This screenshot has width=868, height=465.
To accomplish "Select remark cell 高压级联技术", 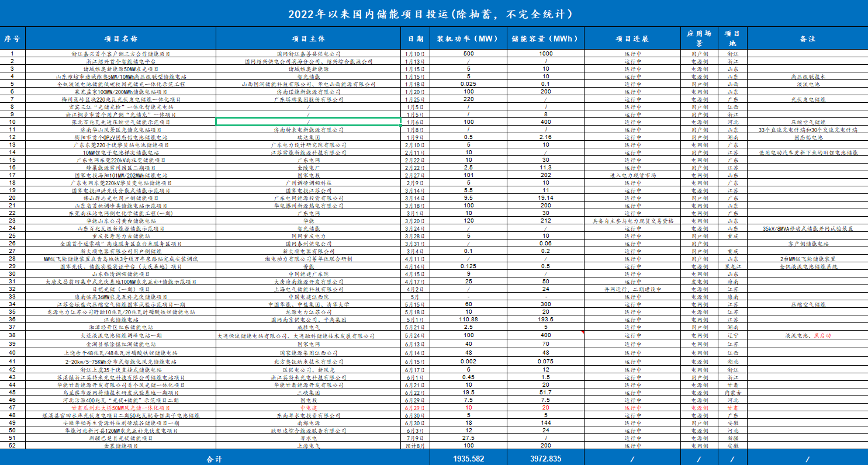I will [808, 77].
